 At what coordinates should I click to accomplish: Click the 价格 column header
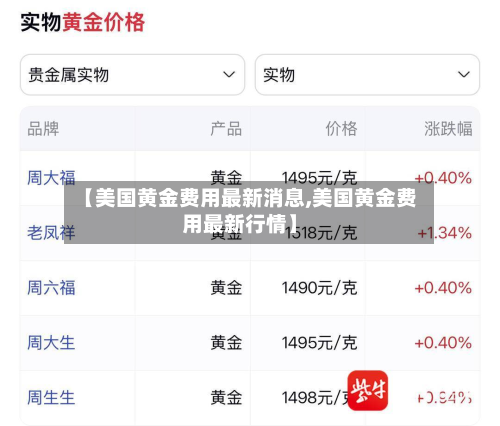click(x=341, y=129)
